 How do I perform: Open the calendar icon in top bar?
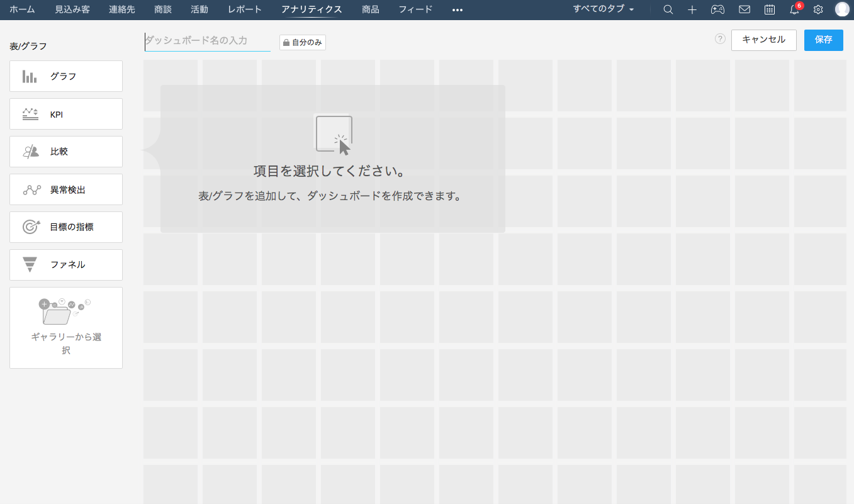coord(770,9)
